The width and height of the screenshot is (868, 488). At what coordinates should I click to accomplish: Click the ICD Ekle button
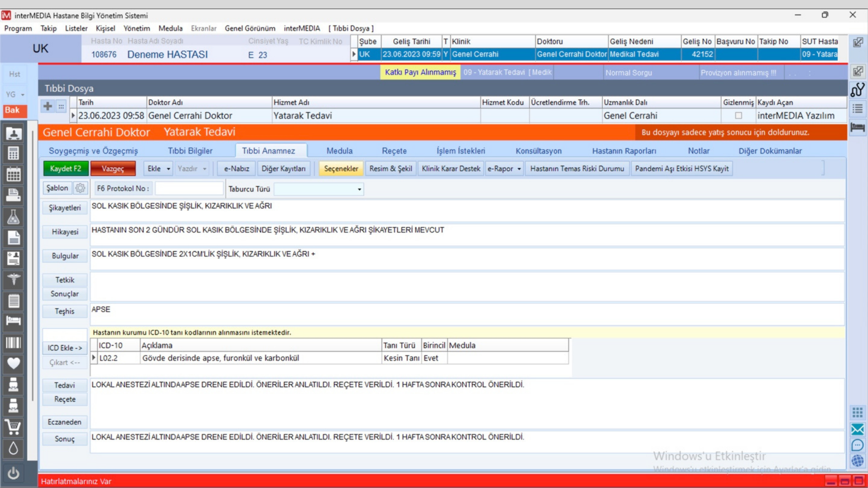coord(65,347)
